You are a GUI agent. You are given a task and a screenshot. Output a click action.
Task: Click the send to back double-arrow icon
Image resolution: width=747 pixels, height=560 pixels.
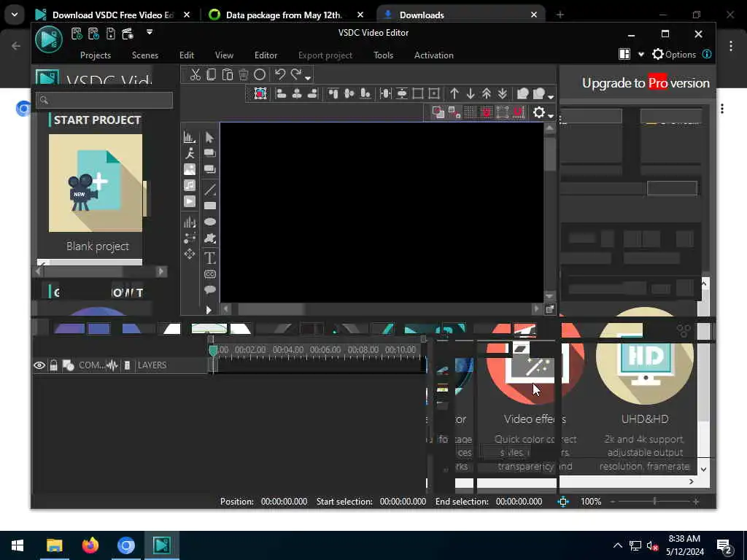(502, 93)
